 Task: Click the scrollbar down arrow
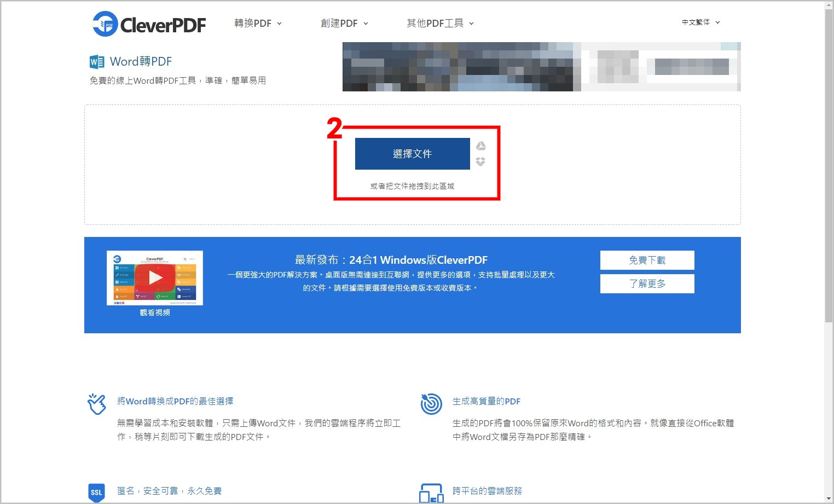829,499
